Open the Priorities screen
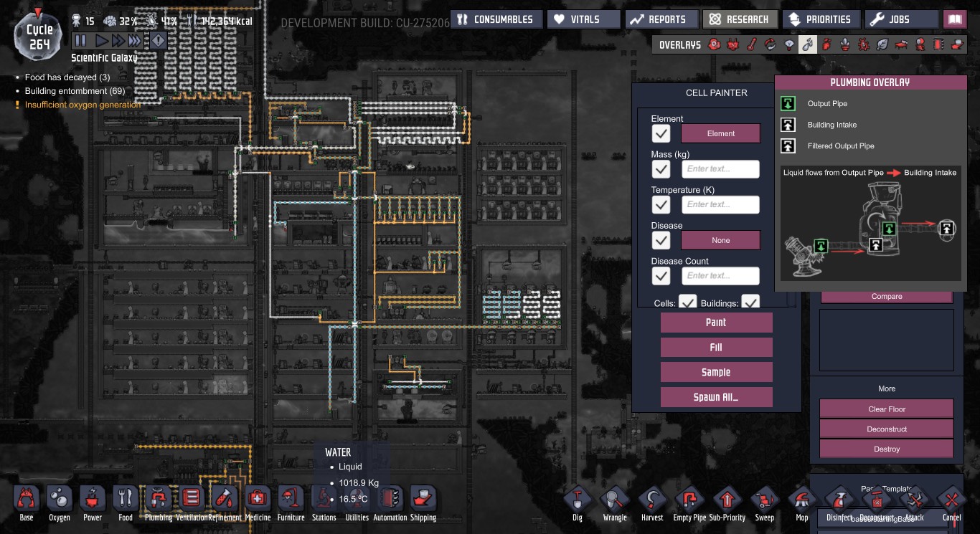Viewport: 980px width, 534px height. pyautogui.click(x=821, y=19)
